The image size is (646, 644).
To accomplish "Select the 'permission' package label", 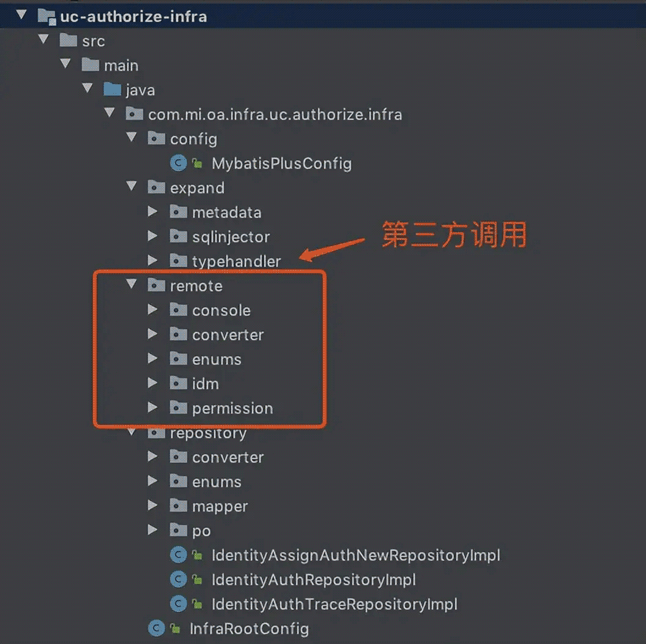I will (233, 408).
